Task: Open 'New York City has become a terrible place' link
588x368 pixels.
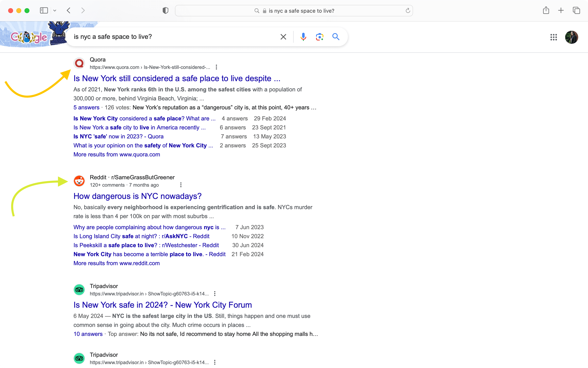Action: point(149,254)
